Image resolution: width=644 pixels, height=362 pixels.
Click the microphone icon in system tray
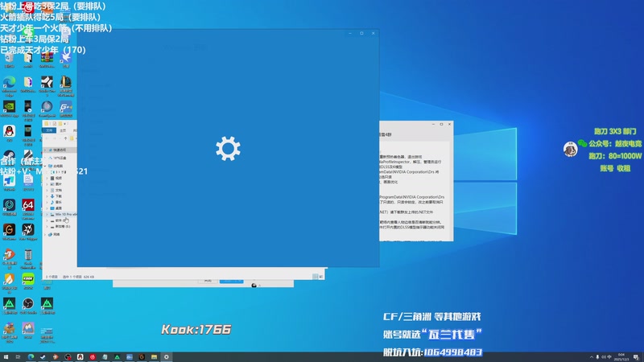[x=597, y=357]
